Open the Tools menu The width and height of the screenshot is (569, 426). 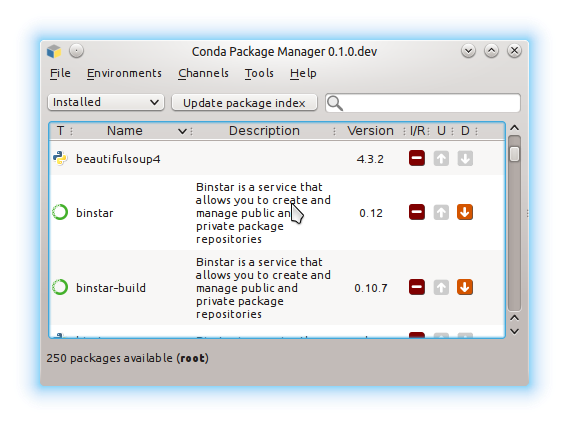(x=259, y=73)
